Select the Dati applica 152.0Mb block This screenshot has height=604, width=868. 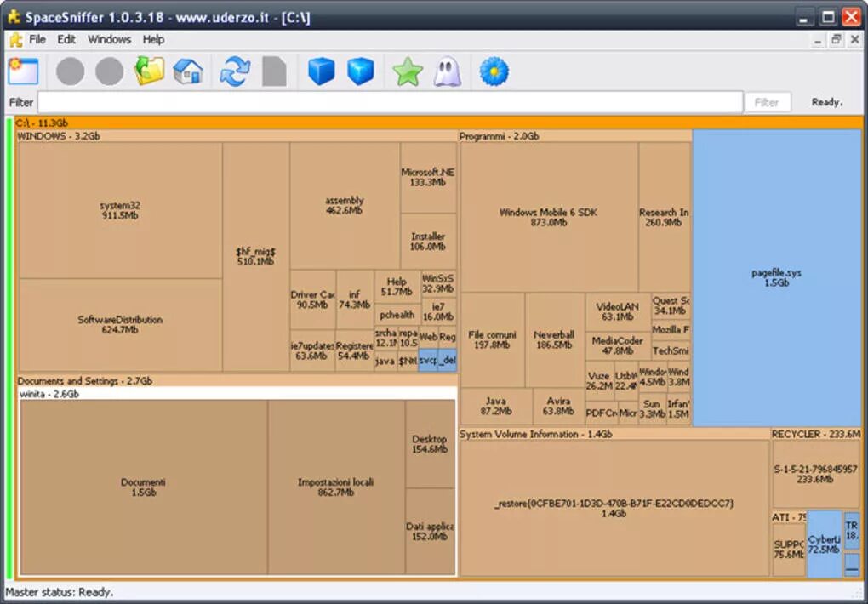click(430, 532)
